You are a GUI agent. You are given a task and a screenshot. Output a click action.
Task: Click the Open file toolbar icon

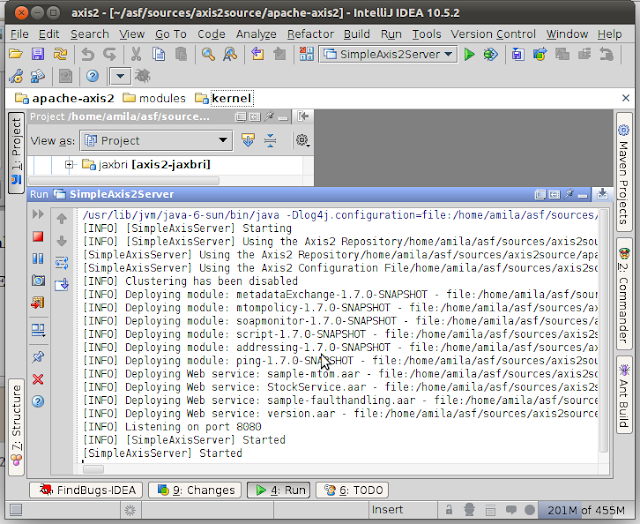[x=16, y=54]
